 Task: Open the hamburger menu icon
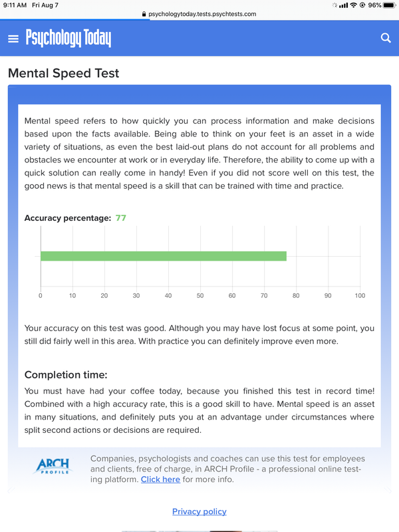[x=13, y=39]
